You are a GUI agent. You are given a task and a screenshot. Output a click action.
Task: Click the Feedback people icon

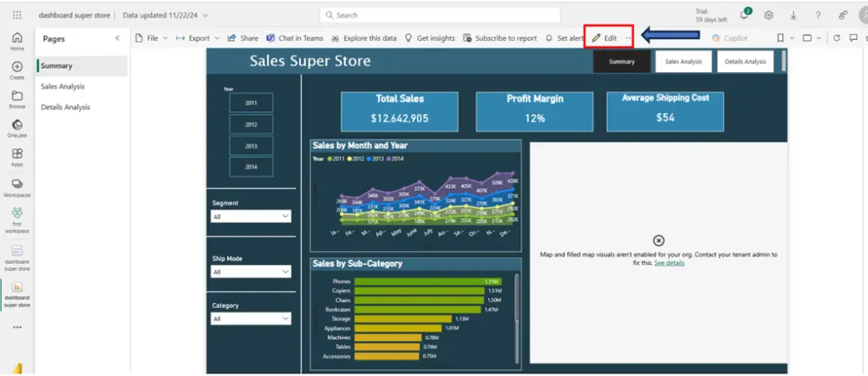(843, 15)
